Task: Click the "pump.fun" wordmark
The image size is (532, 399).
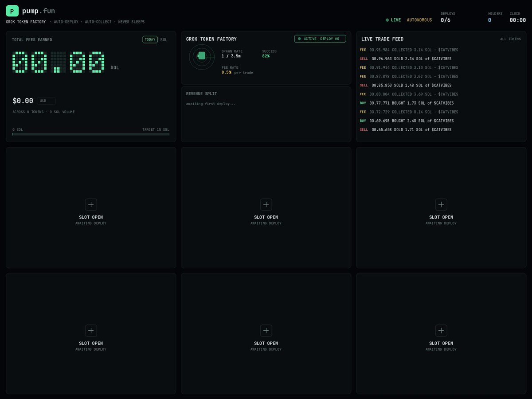Action: click(x=39, y=11)
